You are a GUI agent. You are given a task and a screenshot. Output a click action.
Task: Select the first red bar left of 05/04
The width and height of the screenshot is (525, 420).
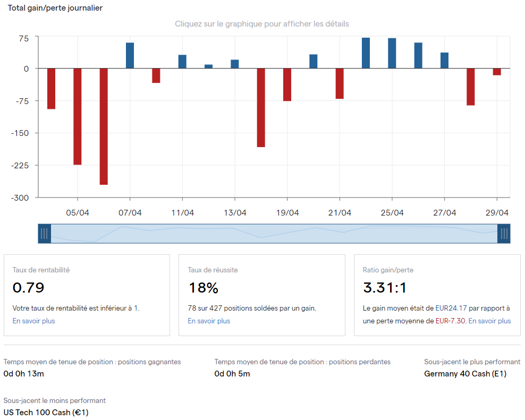[51, 88]
